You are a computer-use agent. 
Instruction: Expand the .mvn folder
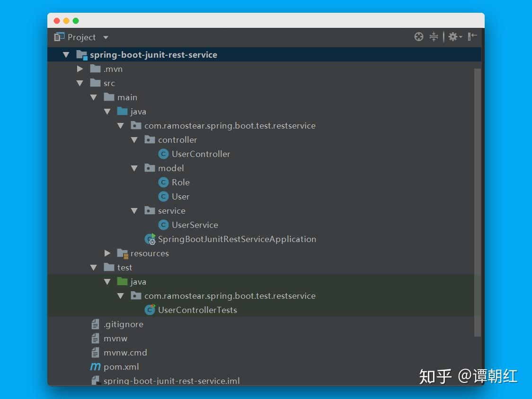tap(80, 69)
